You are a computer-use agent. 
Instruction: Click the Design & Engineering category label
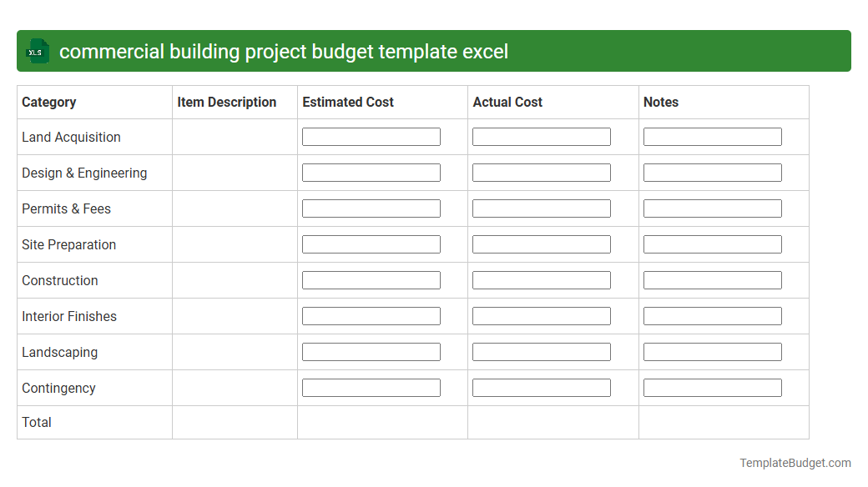tap(84, 173)
